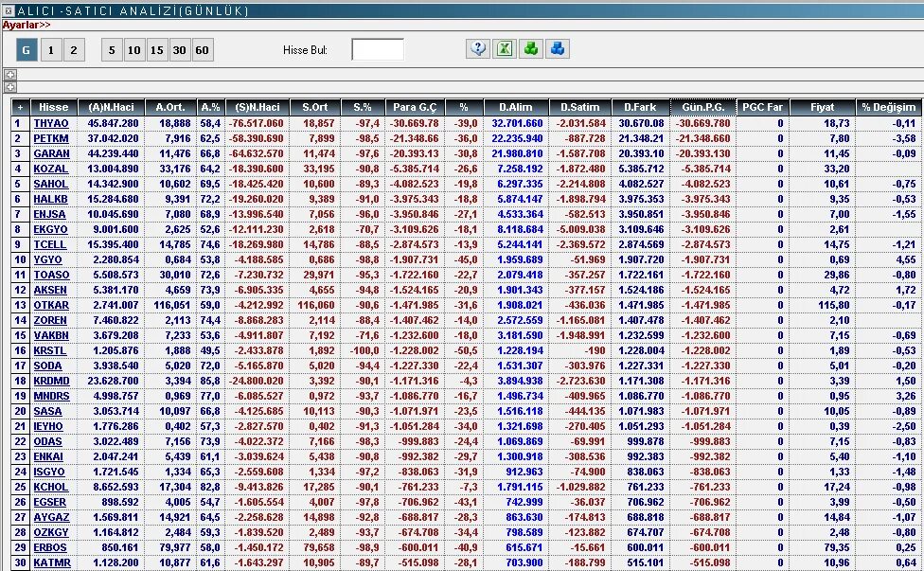Open the HALKB stock link

pos(50,199)
